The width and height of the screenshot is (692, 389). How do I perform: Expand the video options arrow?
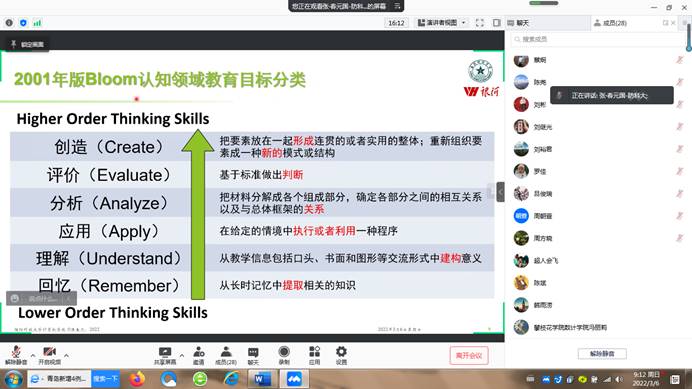[x=66, y=355]
